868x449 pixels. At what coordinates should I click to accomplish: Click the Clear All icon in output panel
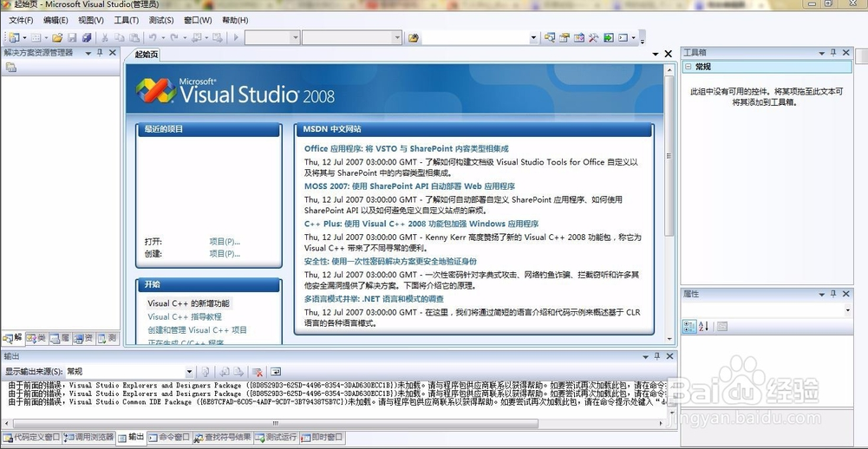[257, 372]
